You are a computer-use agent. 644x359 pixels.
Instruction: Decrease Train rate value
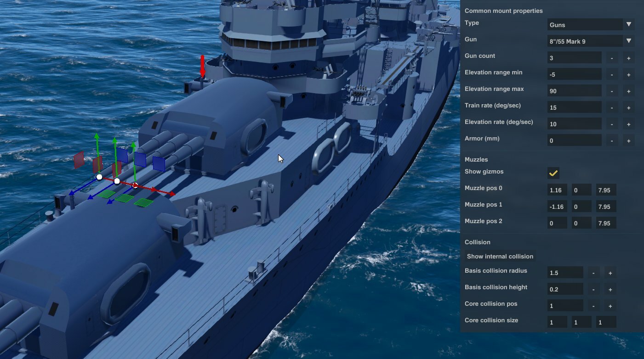click(x=612, y=107)
